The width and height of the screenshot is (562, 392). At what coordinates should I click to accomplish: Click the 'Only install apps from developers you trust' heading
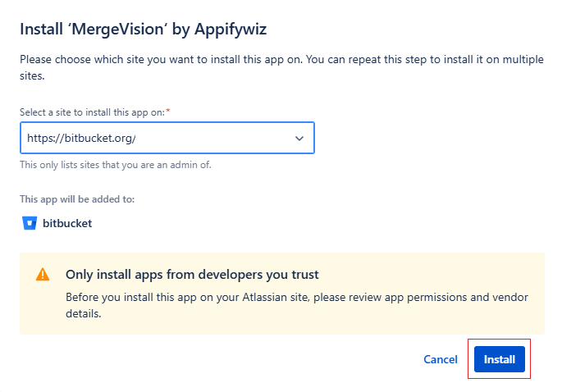(x=192, y=275)
